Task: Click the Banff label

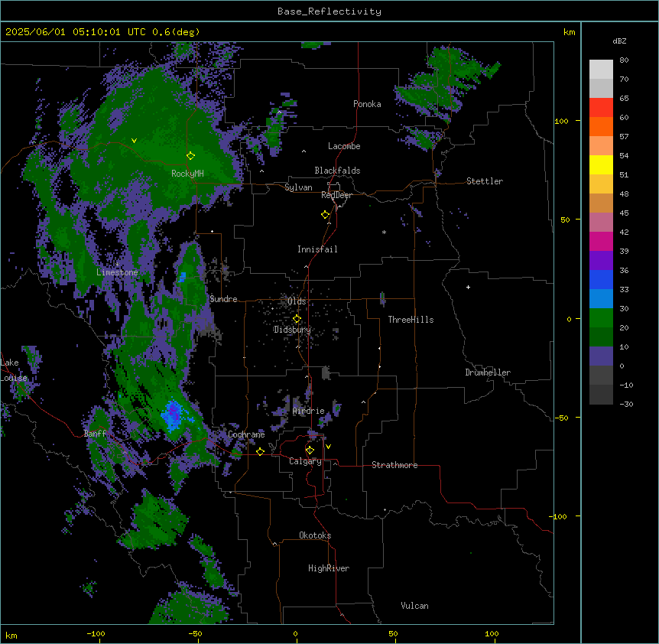Action: point(95,434)
